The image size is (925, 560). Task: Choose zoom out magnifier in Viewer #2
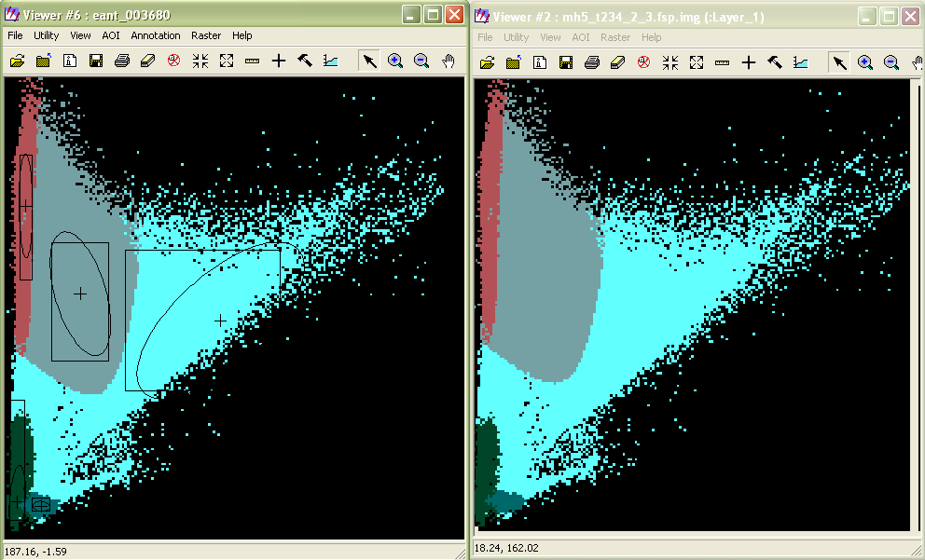[891, 62]
